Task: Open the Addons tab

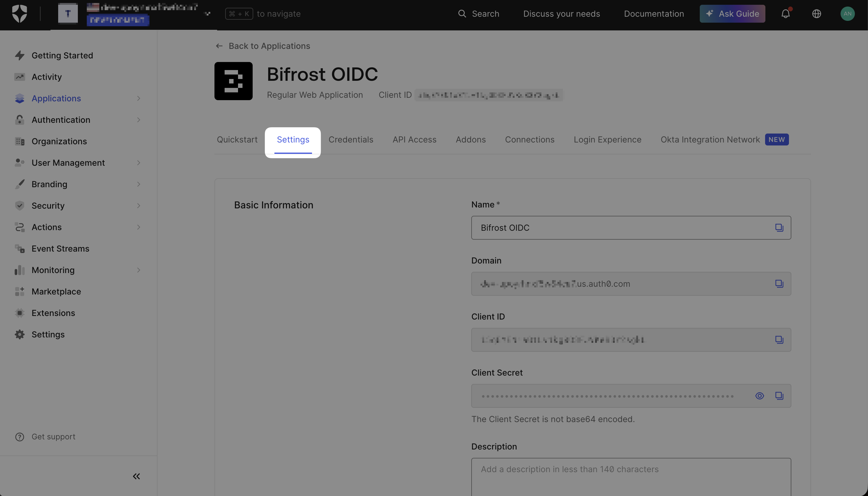Action: [471, 140]
